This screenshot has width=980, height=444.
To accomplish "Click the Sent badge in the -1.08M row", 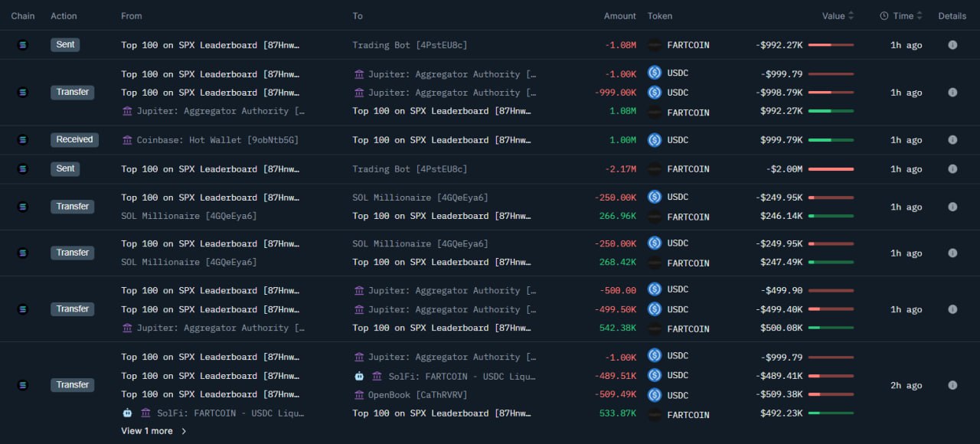I will tap(65, 44).
